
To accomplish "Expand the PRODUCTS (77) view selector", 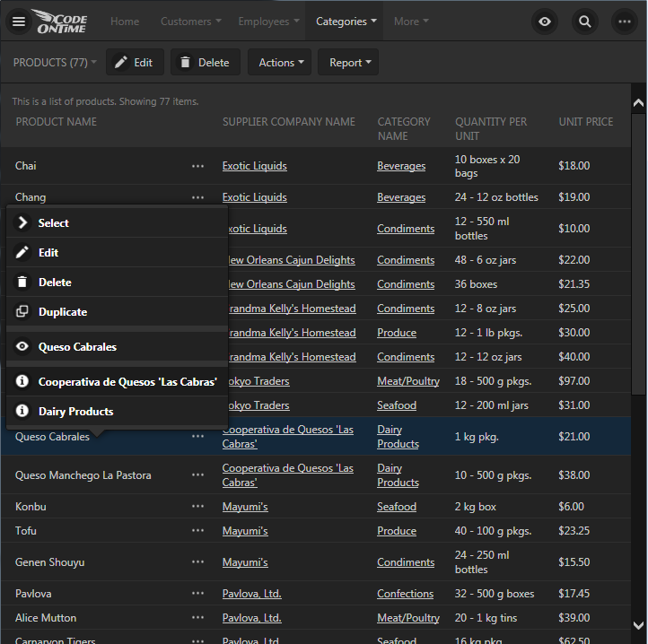I will pyautogui.click(x=55, y=63).
